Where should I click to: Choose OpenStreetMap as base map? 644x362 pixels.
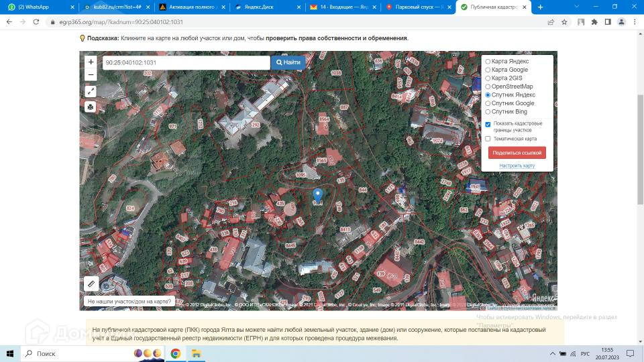click(x=488, y=86)
